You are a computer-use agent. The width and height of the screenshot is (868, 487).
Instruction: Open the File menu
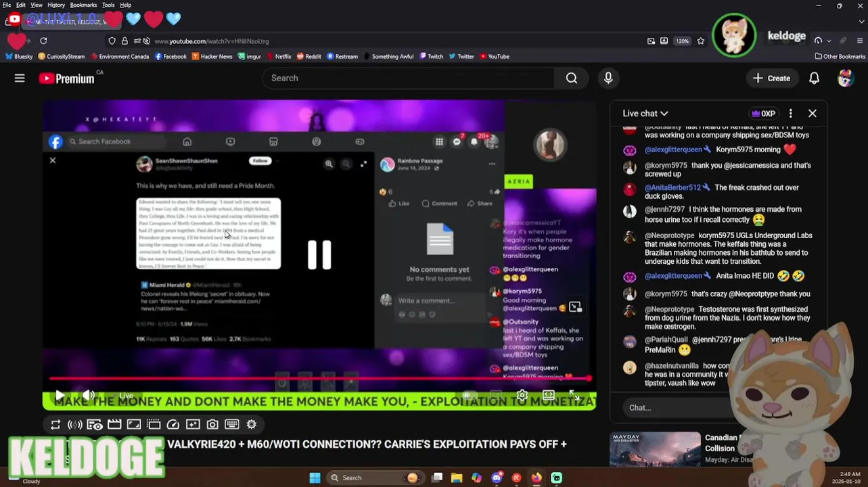tap(7, 5)
